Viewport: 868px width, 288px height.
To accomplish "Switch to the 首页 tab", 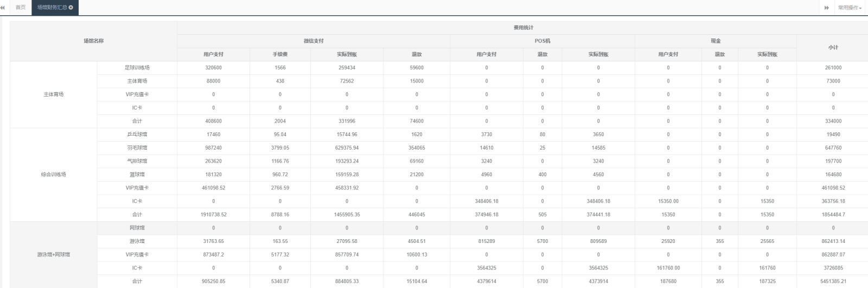I will coord(21,8).
